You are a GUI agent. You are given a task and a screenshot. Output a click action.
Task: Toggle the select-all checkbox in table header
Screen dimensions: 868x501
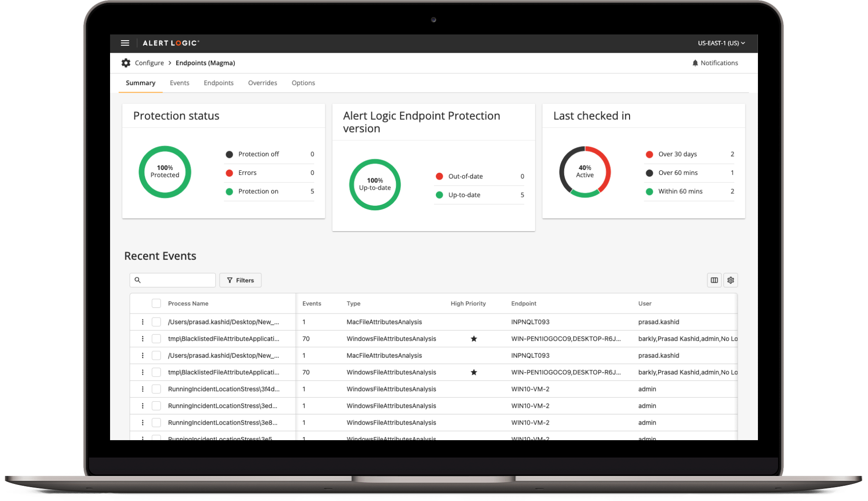click(x=156, y=303)
